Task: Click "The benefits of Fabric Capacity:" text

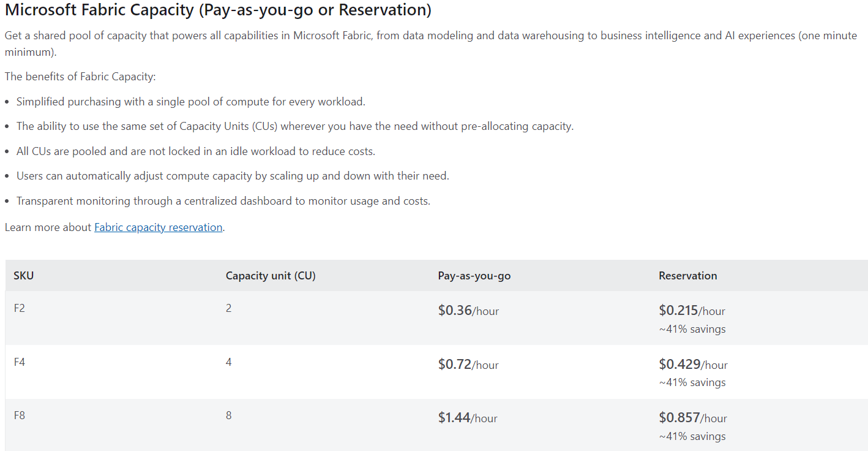Action: (80, 77)
